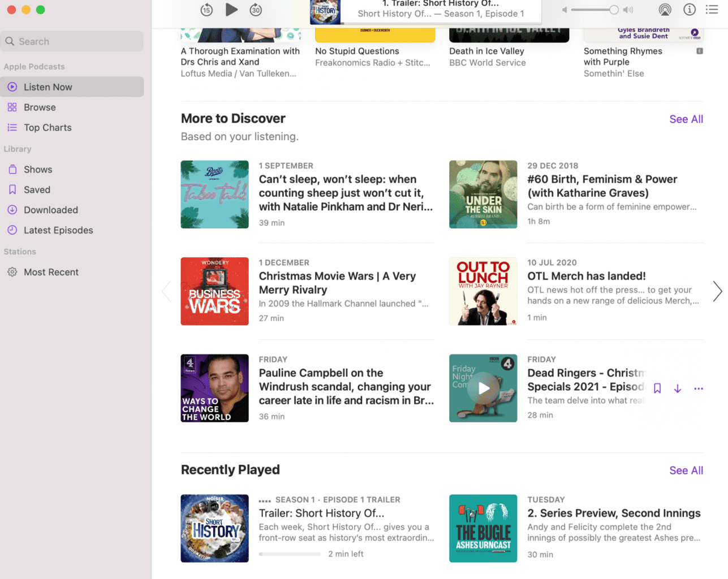This screenshot has width=728, height=579.
Task: Download the Dead Ringers Christmas Special episode
Action: 677,388
